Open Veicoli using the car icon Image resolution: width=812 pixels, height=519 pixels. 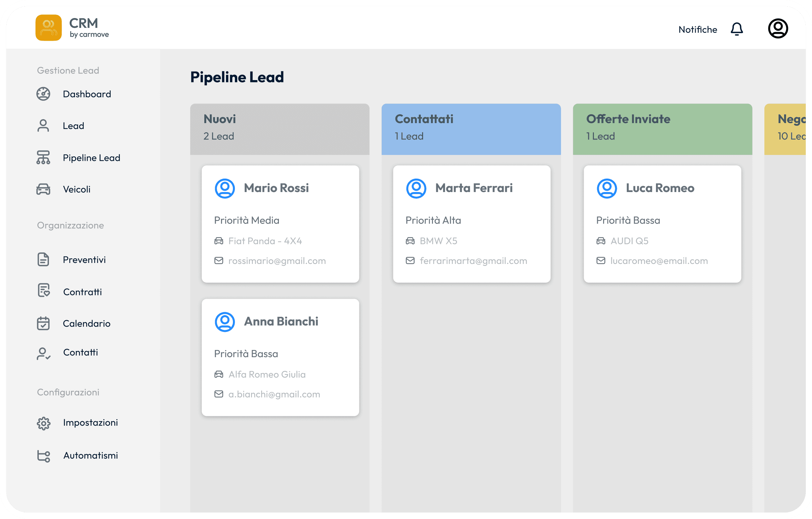click(x=43, y=189)
